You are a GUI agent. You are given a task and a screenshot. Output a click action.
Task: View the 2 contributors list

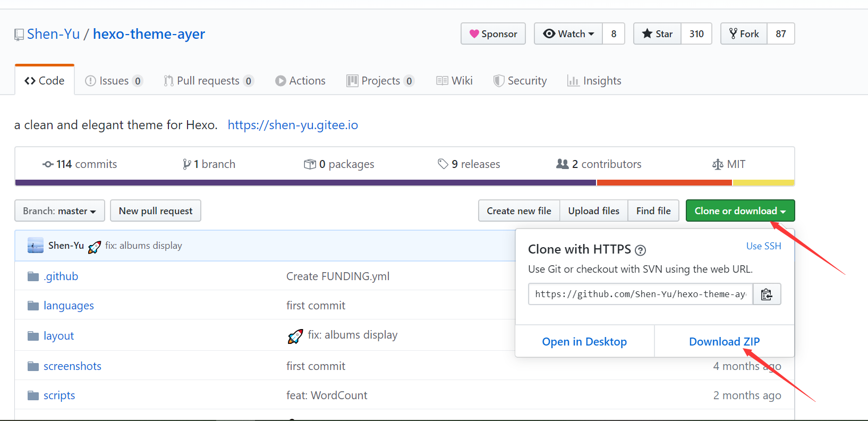(599, 164)
